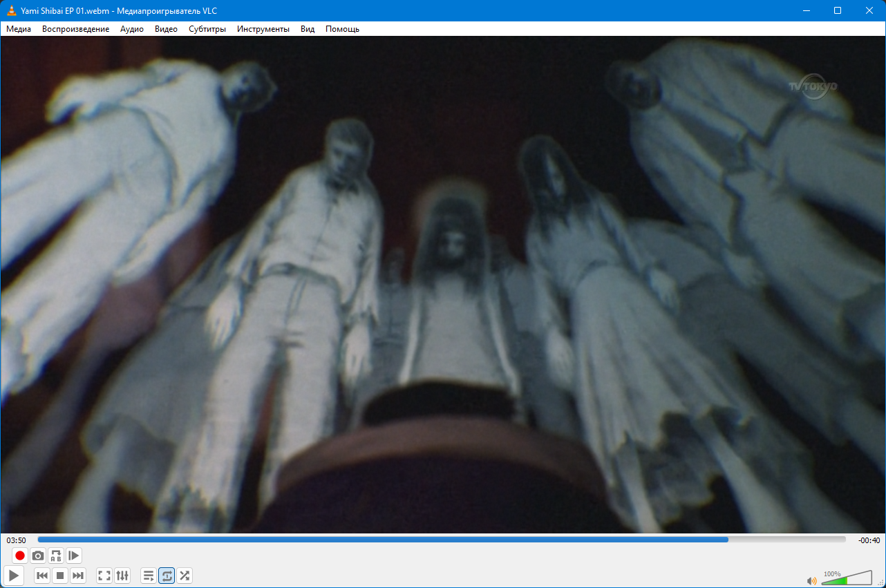Toggle the loop repeat mode
The width and height of the screenshot is (886, 588).
point(167,576)
